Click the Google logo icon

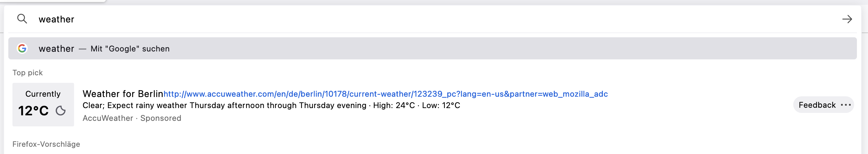pos(22,48)
